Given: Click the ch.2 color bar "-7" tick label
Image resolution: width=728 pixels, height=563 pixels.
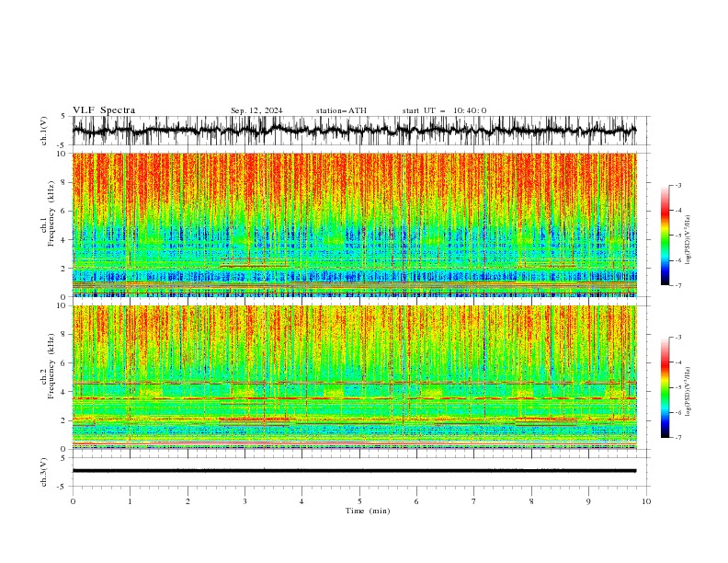Looking at the screenshot, I should tap(678, 438).
